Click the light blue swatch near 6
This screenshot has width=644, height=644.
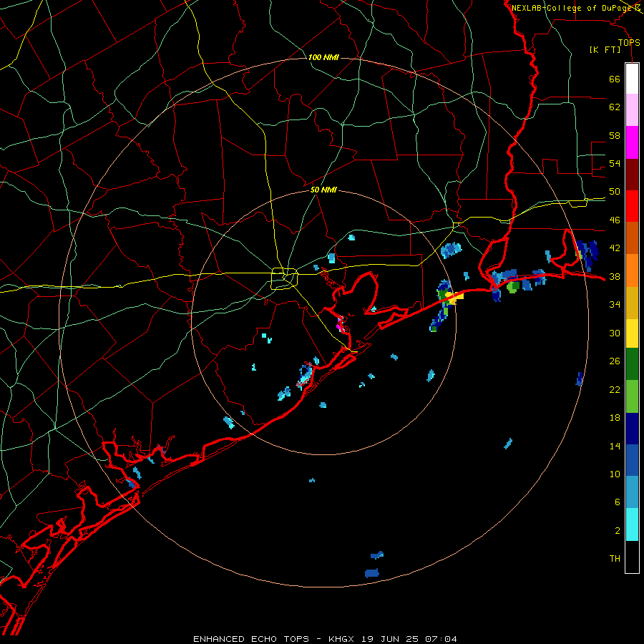click(x=632, y=492)
